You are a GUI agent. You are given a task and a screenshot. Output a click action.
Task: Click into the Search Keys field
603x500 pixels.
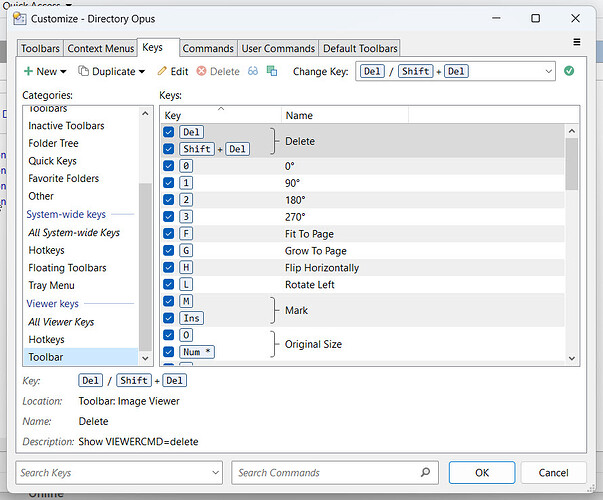tap(119, 472)
